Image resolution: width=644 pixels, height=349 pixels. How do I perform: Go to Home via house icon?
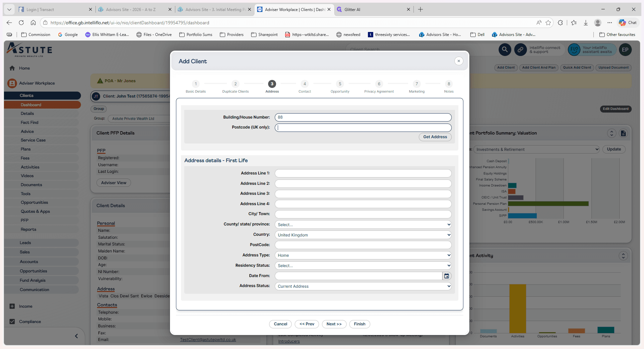12,68
